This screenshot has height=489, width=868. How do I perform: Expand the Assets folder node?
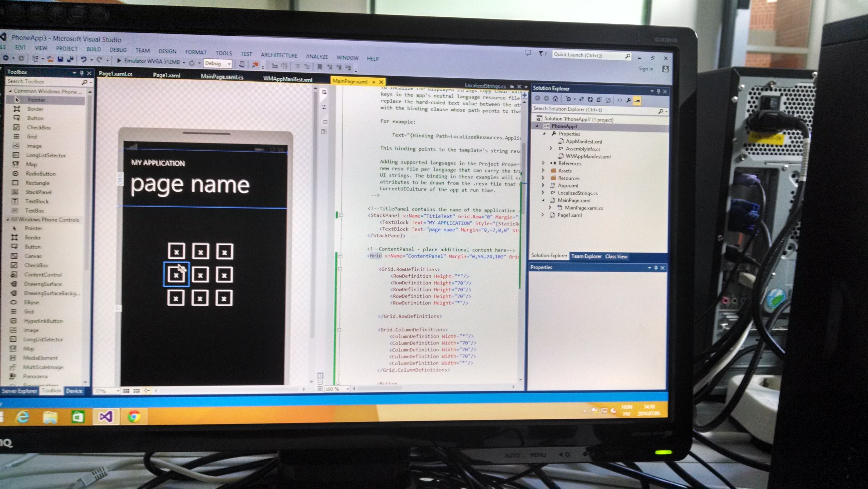click(543, 170)
